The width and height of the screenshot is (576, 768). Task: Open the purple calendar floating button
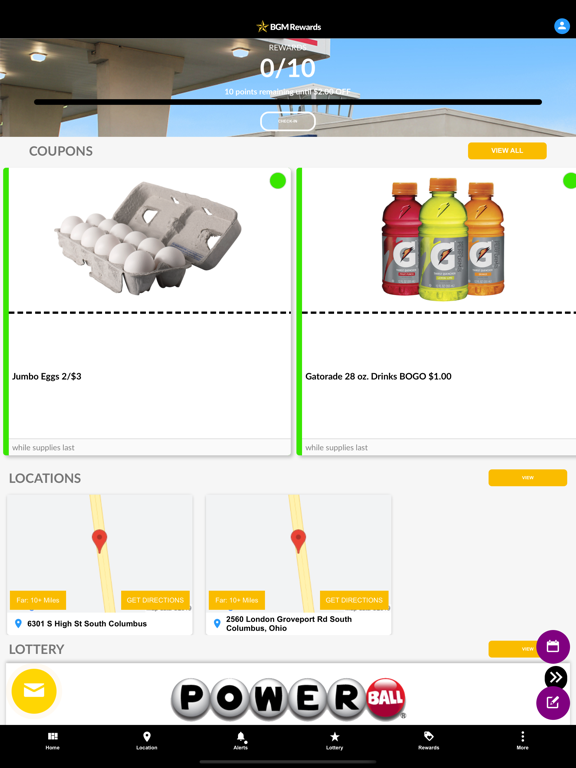point(553,647)
